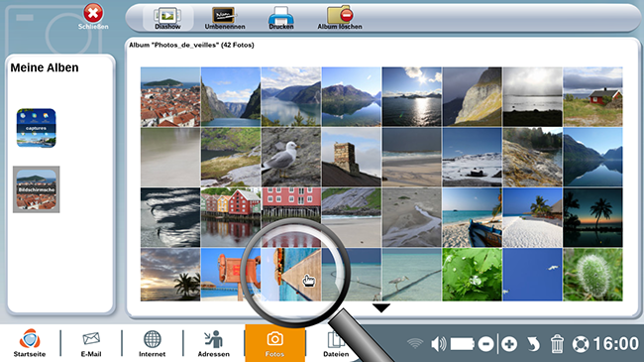Open the sun over sea photo
Screen dimensions: 644x362
(411, 97)
